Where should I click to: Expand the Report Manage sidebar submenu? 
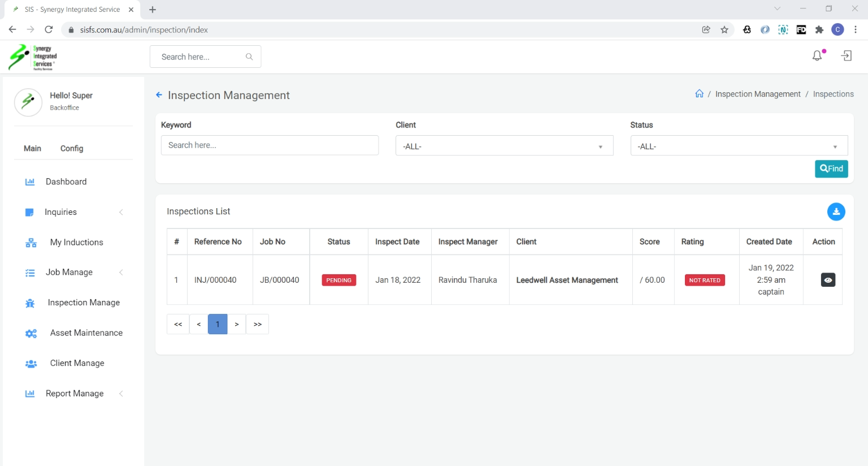73,394
